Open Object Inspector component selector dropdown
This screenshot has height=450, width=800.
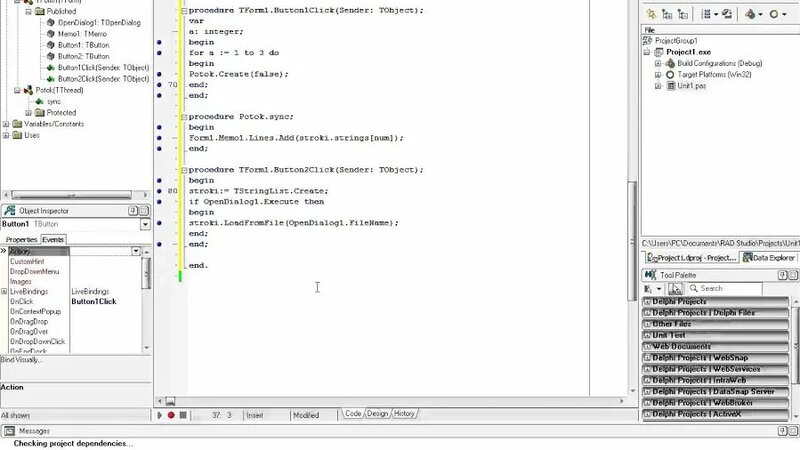[x=145, y=224]
